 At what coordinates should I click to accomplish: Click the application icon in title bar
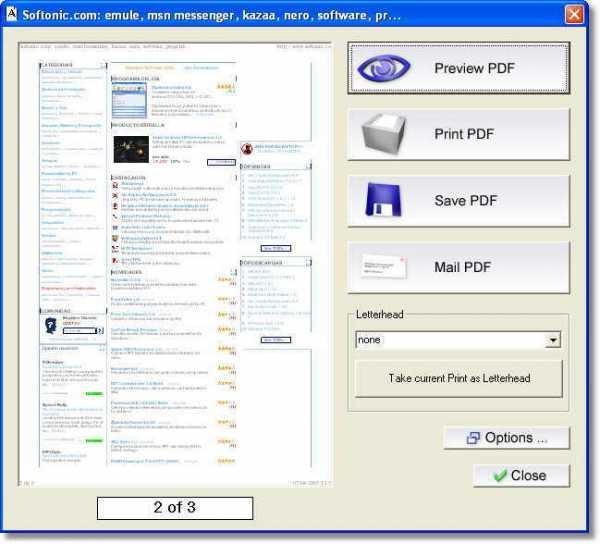12,14
